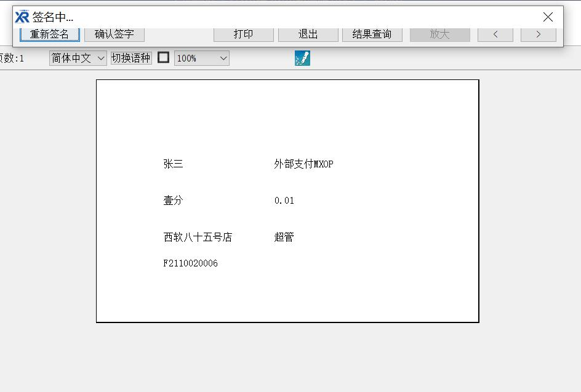Confirm signature with 确认签字 button
This screenshot has height=392, width=581.
[114, 34]
